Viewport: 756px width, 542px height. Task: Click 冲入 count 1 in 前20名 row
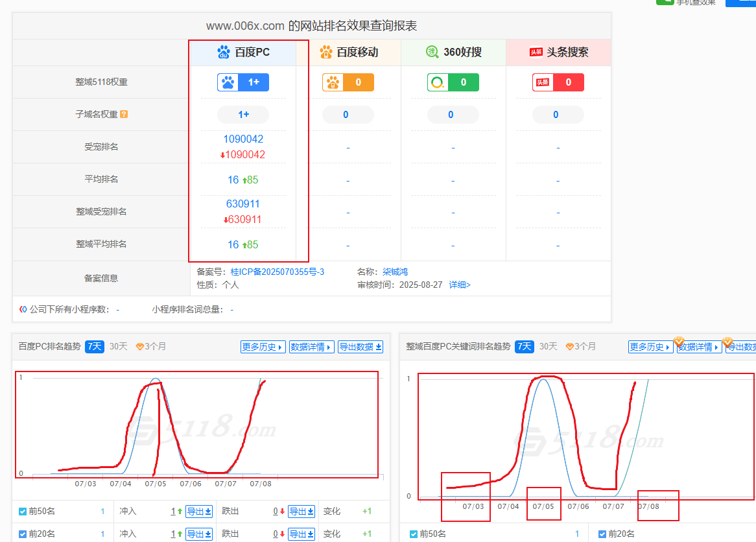pos(172,534)
